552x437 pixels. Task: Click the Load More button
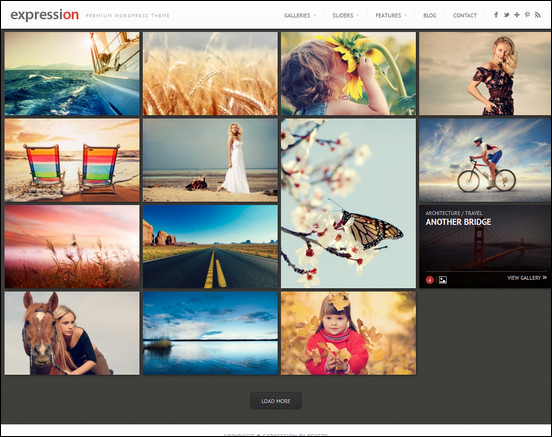coord(276,401)
